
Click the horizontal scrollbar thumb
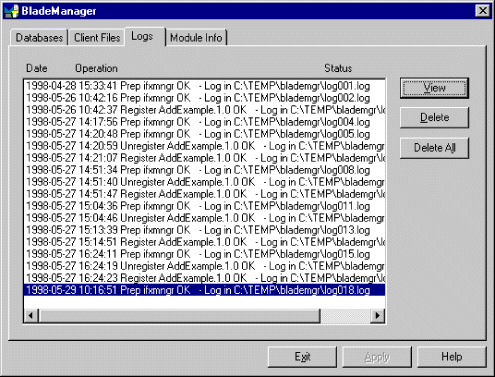coord(179,315)
